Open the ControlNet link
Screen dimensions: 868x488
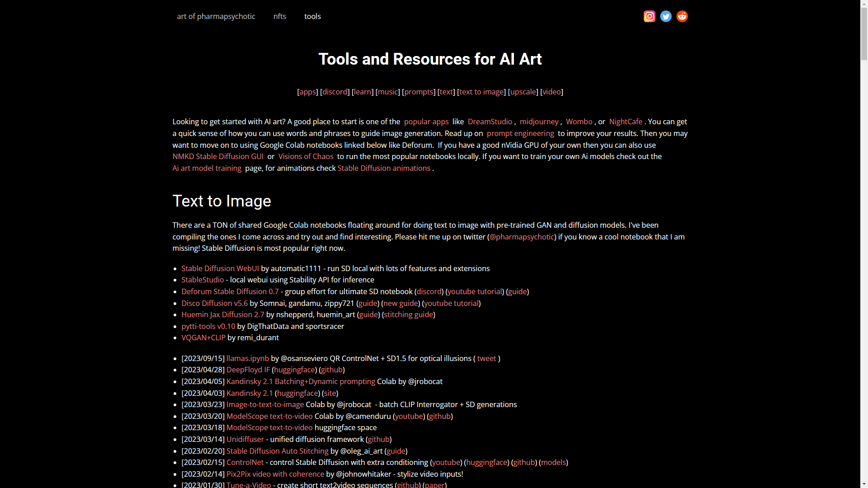tap(245, 462)
